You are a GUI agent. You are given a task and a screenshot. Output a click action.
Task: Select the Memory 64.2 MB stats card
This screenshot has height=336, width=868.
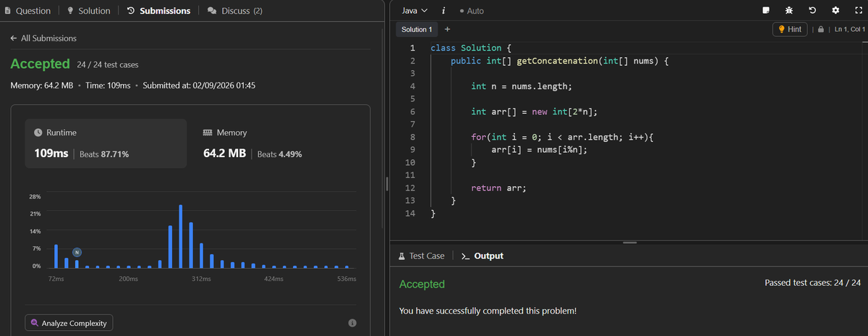[275, 143]
